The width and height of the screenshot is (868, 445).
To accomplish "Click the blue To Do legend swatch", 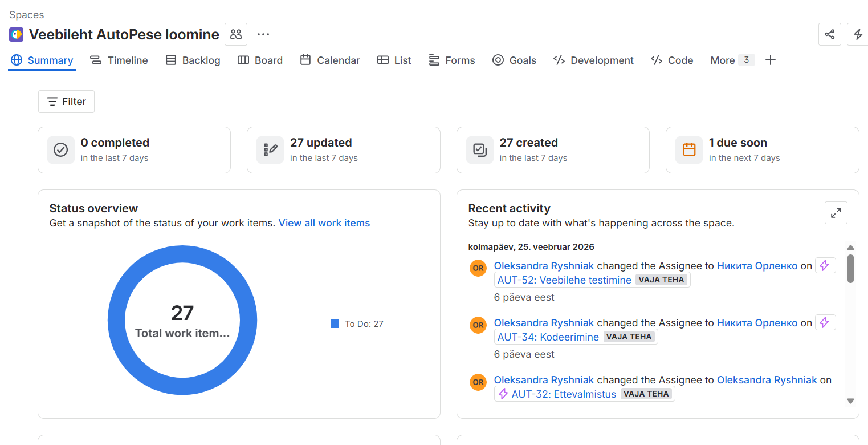I will (335, 324).
